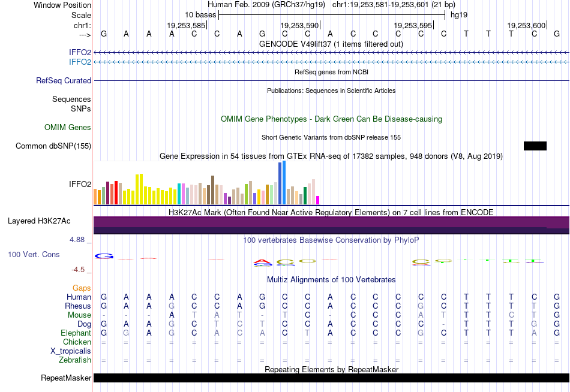Select the Human alignment row label
Viewport: 570px width, 392px height.
tap(79, 297)
